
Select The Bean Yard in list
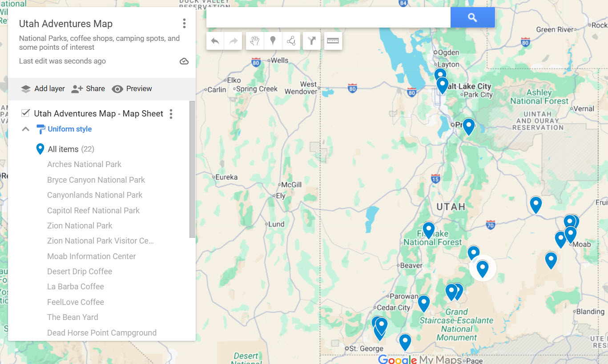point(72,317)
